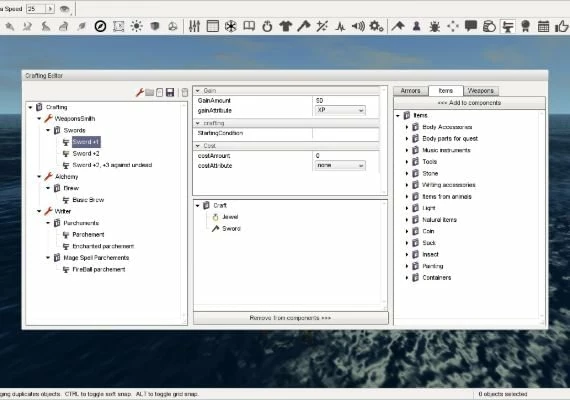Open the speaker sound icon in toolbar
Viewport: 570px width, 400px height.
358,26
